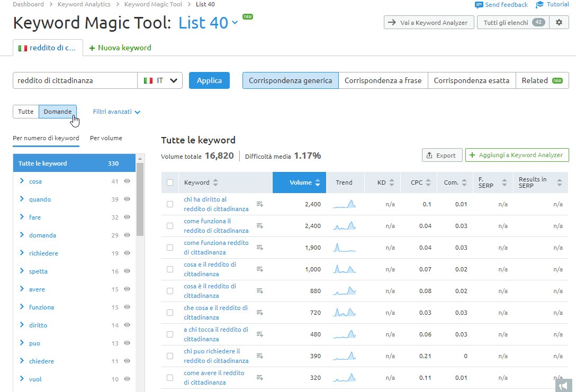
Task: Toggle visibility eye for 'funziona' group
Action: click(x=127, y=307)
